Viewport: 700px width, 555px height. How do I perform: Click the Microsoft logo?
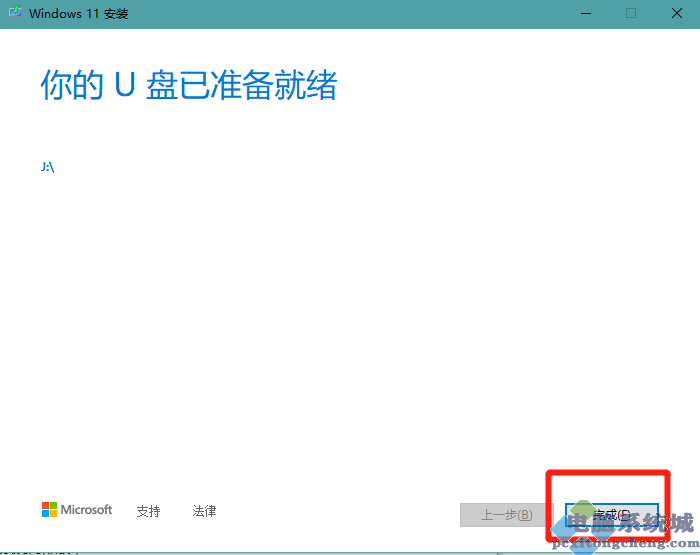coord(77,509)
